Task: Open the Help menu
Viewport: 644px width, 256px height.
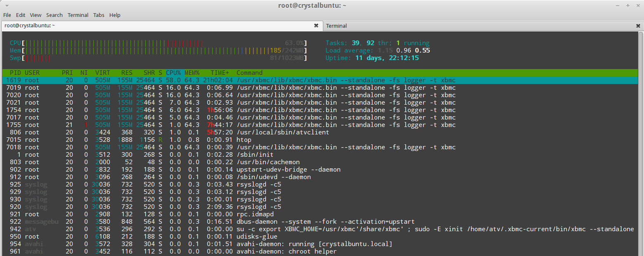Action: pos(115,15)
